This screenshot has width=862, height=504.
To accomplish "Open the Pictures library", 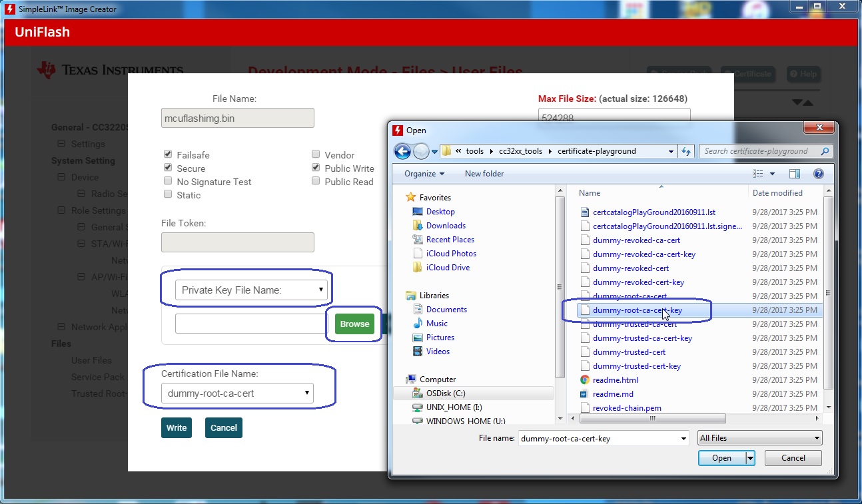I will [x=440, y=338].
